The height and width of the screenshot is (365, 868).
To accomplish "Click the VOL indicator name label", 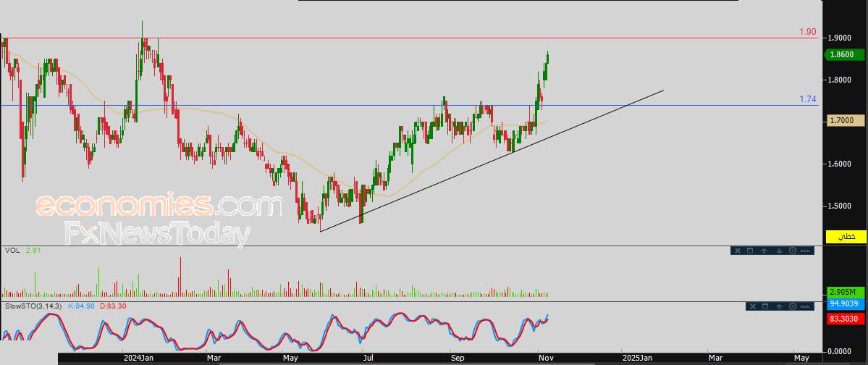I will [12, 251].
